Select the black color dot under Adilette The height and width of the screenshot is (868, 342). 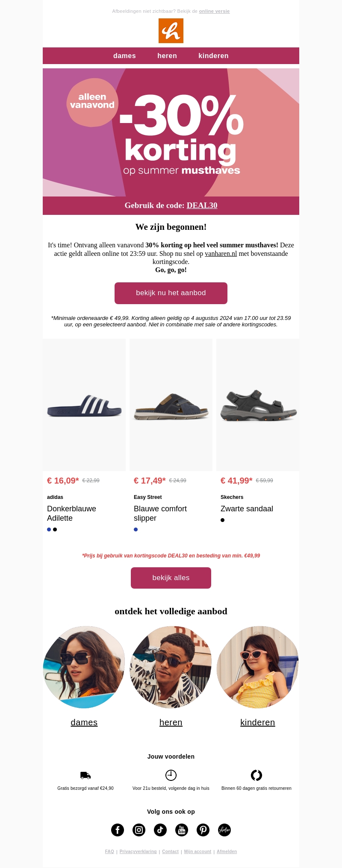(55, 530)
